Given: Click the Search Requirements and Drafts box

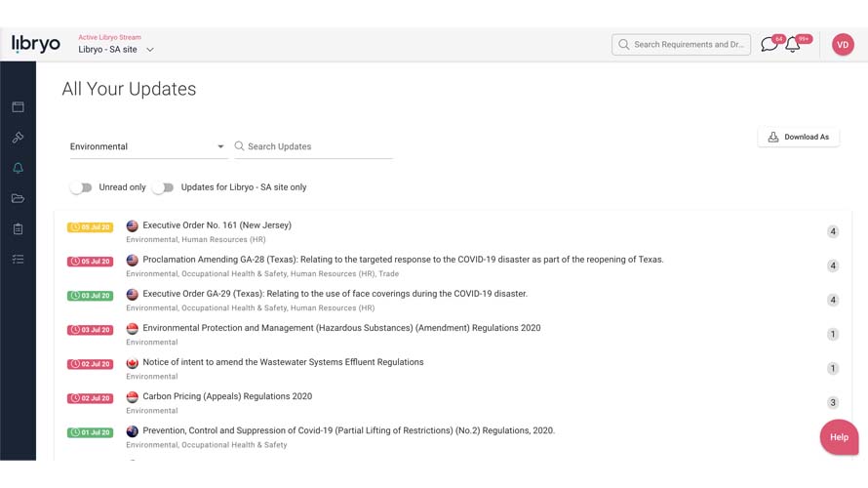Looking at the screenshot, I should 682,45.
